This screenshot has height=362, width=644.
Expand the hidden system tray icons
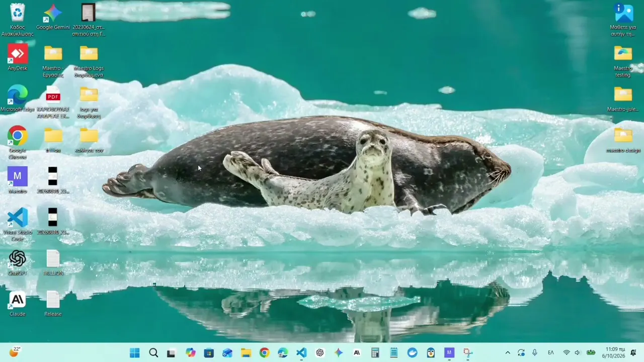(508, 353)
